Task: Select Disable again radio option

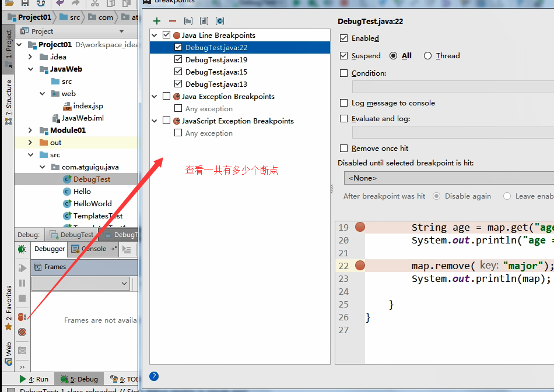Action: (437, 196)
